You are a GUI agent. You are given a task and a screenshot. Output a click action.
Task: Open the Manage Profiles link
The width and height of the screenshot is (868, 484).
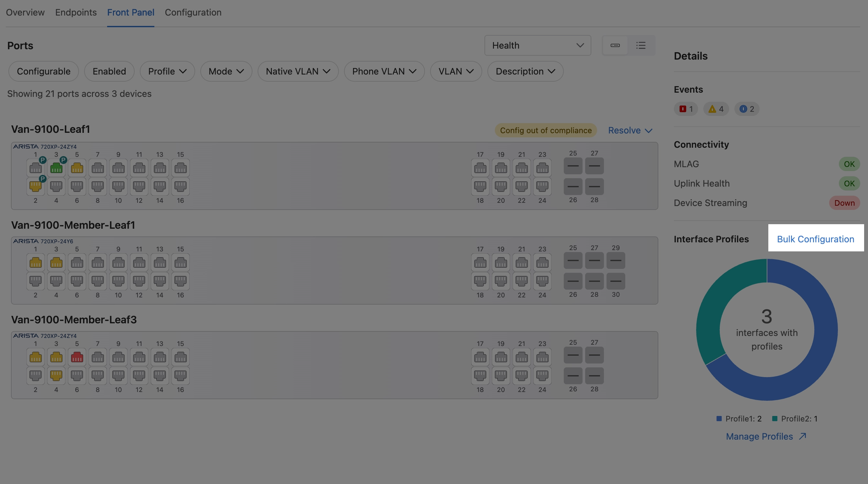[766, 436]
